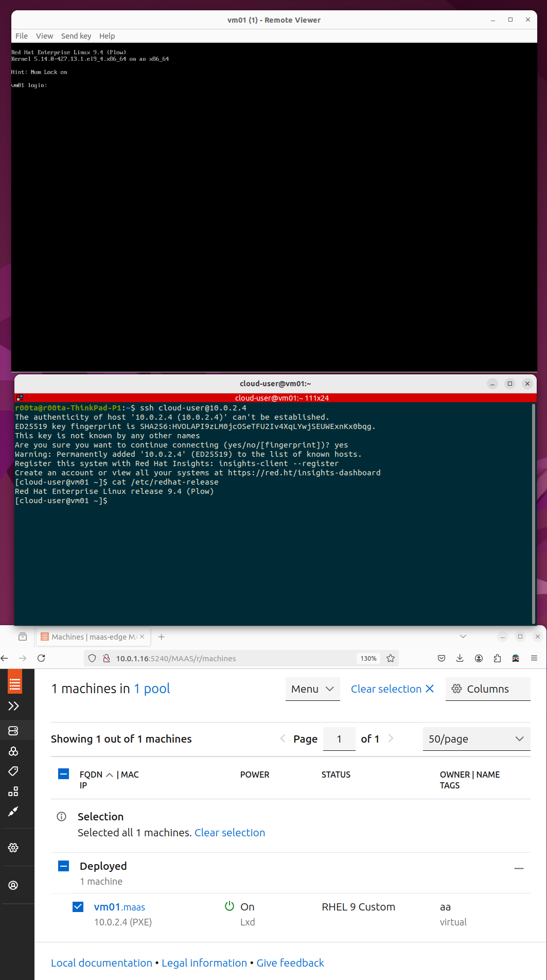Bookmark page with the star icon
This screenshot has height=980, width=547.
pyautogui.click(x=391, y=658)
